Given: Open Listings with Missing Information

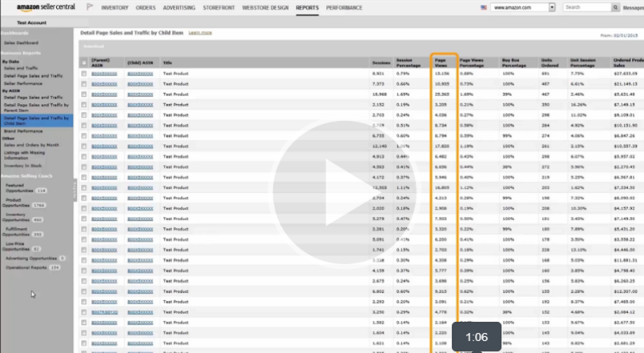Looking at the screenshot, I should point(24,155).
